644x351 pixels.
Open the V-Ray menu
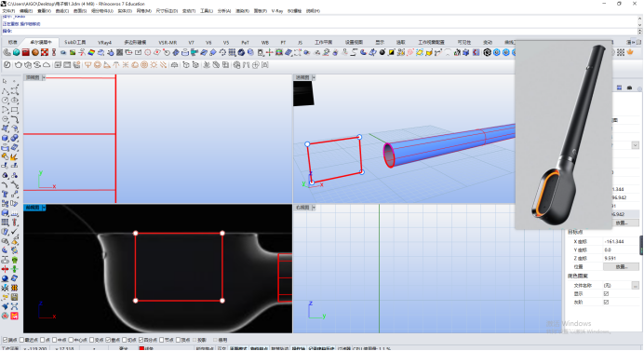277,11
